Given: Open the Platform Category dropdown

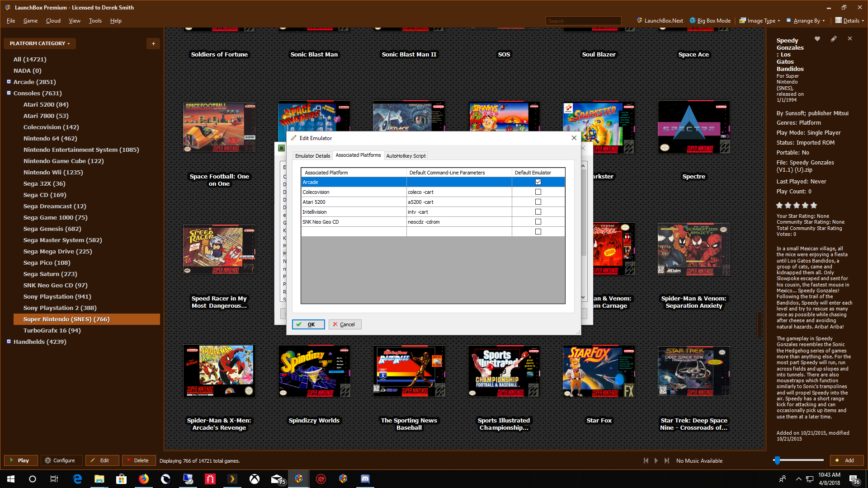Looking at the screenshot, I should click(x=40, y=43).
